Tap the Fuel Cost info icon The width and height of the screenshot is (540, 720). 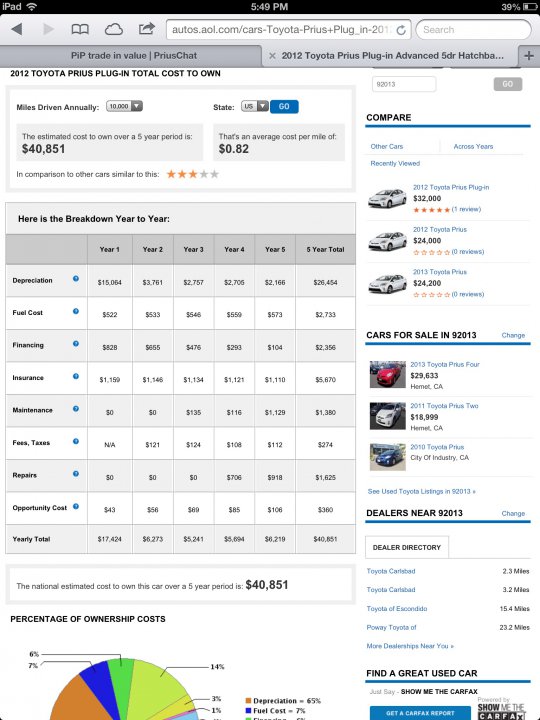[76, 311]
